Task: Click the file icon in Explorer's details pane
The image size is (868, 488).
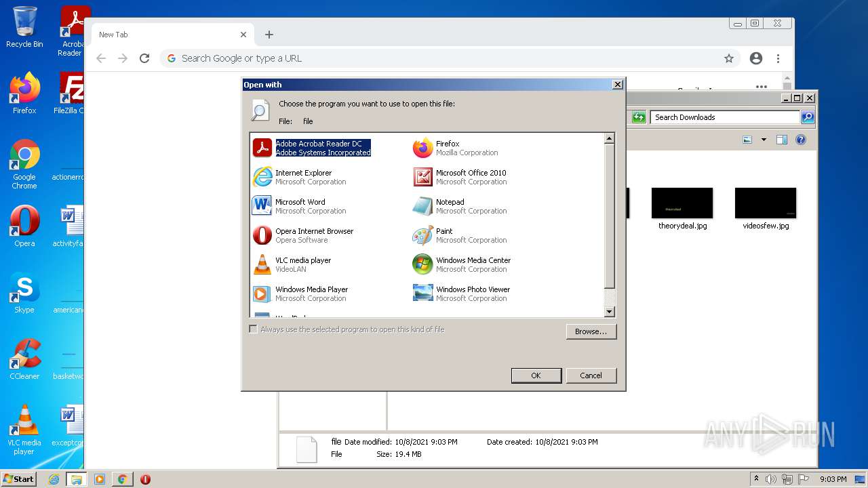Action: tap(307, 449)
